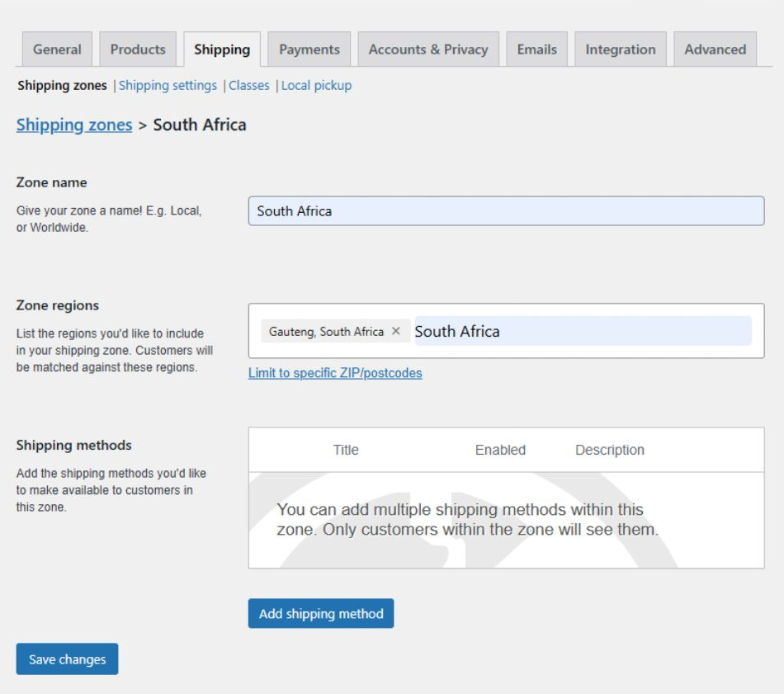Click the Add shipping method button
The height and width of the screenshot is (694, 784).
coord(321,613)
